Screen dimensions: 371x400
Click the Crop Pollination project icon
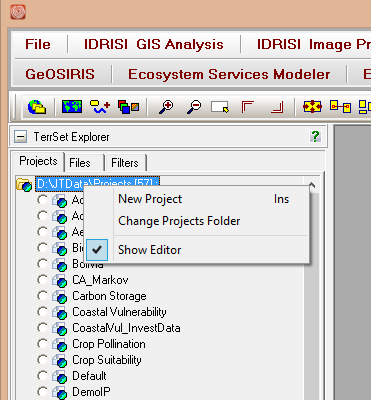tap(60, 344)
